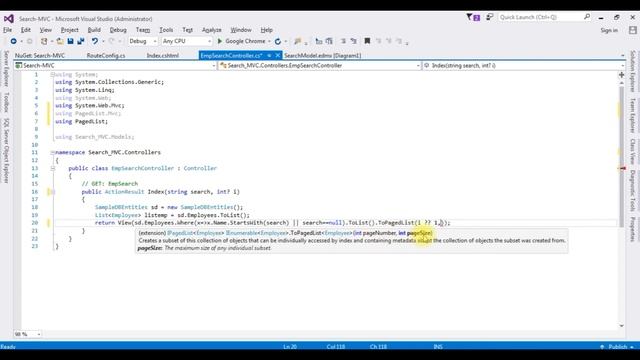Viewport: 640px width, 360px height.
Task: Open the Debug configuration dropdown
Action: pyautogui.click(x=142, y=41)
